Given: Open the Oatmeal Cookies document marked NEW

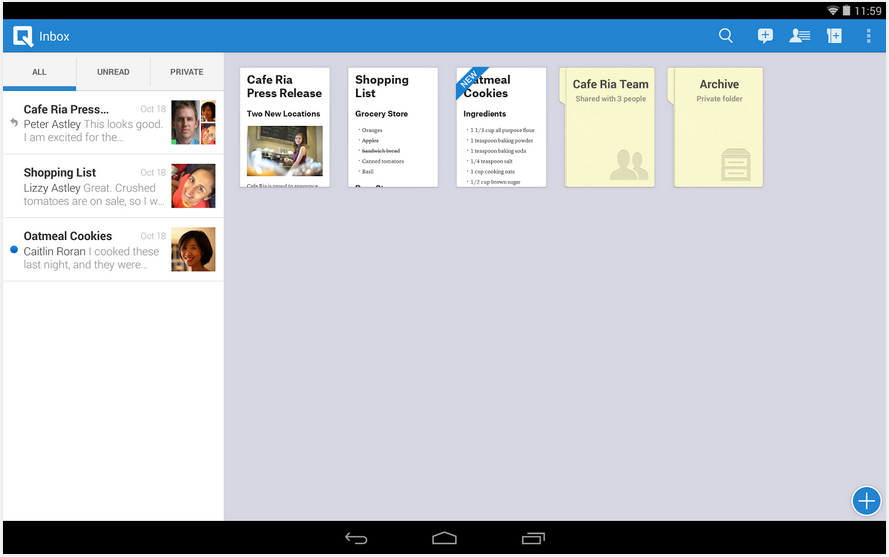Looking at the screenshot, I should click(501, 127).
